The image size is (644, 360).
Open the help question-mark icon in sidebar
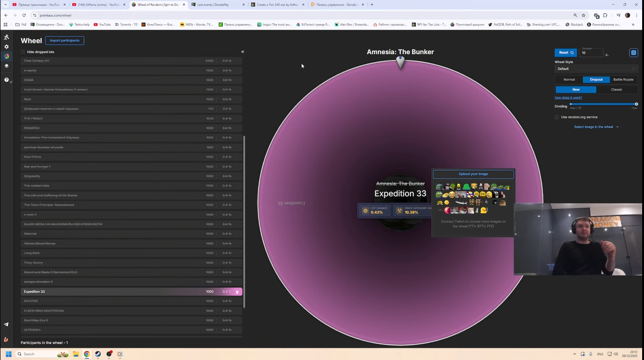[x=7, y=80]
